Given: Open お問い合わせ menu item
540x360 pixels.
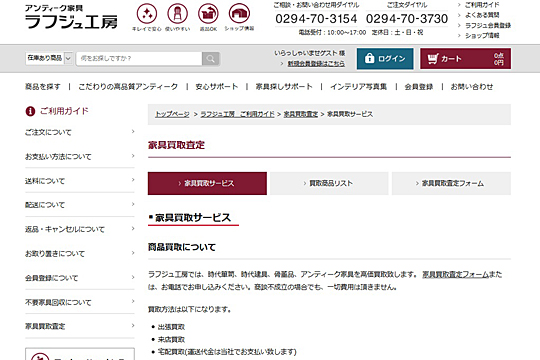Looking at the screenshot, I should click(x=472, y=86).
